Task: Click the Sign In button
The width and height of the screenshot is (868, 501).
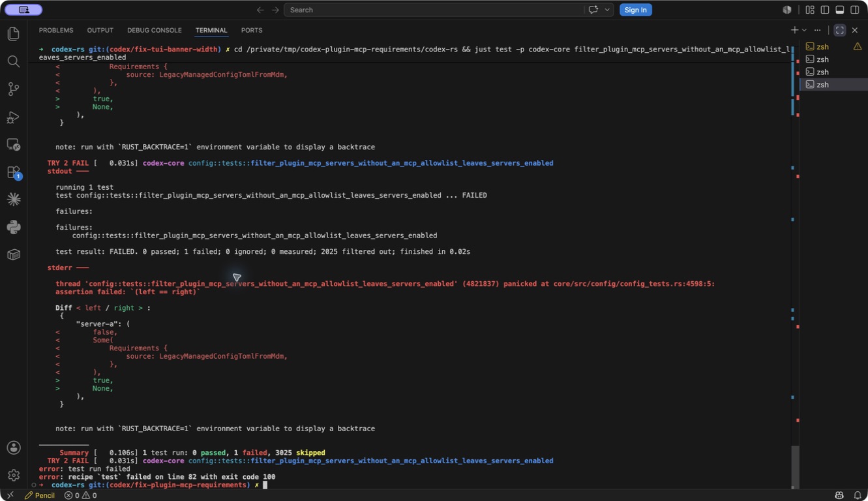Action: (x=635, y=10)
